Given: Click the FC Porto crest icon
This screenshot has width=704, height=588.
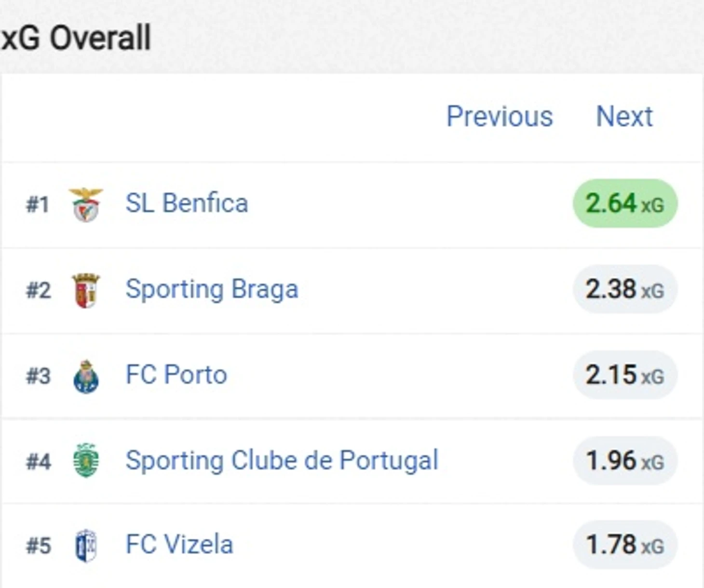Looking at the screenshot, I should tap(86, 376).
